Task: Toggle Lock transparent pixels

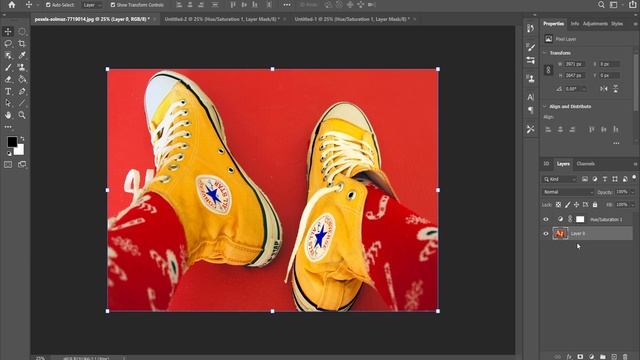Action: click(558, 204)
